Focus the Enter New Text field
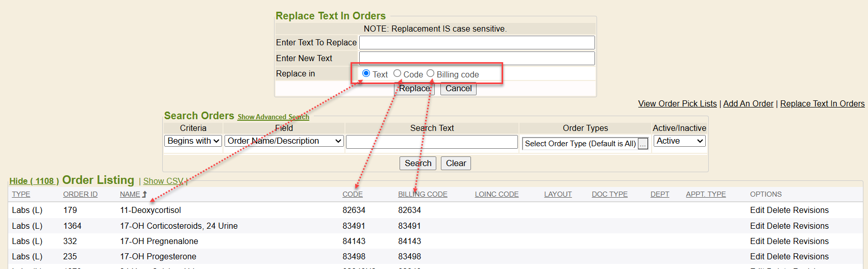Image resolution: width=868 pixels, height=269 pixels. coord(477,58)
